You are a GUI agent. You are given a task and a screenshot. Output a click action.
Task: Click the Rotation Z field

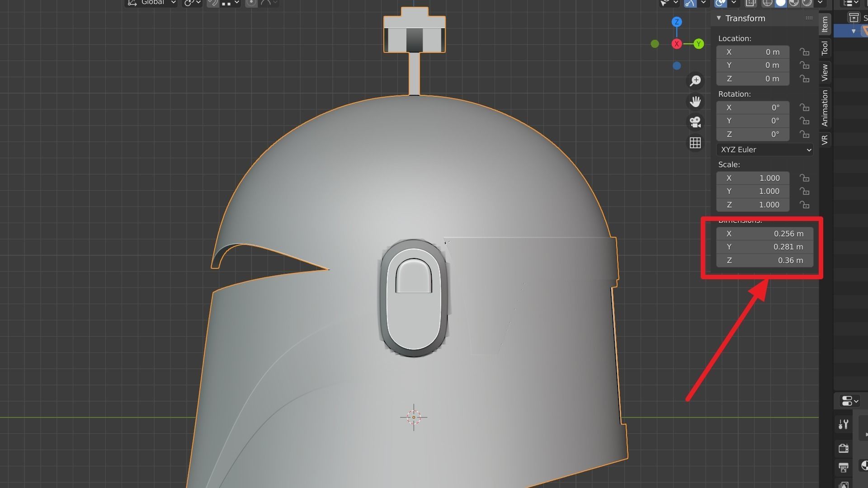point(753,134)
